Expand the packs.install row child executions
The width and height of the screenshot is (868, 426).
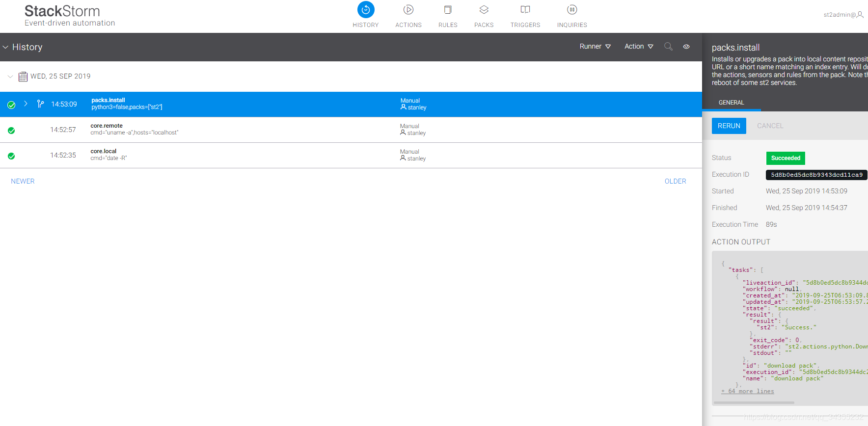(26, 104)
